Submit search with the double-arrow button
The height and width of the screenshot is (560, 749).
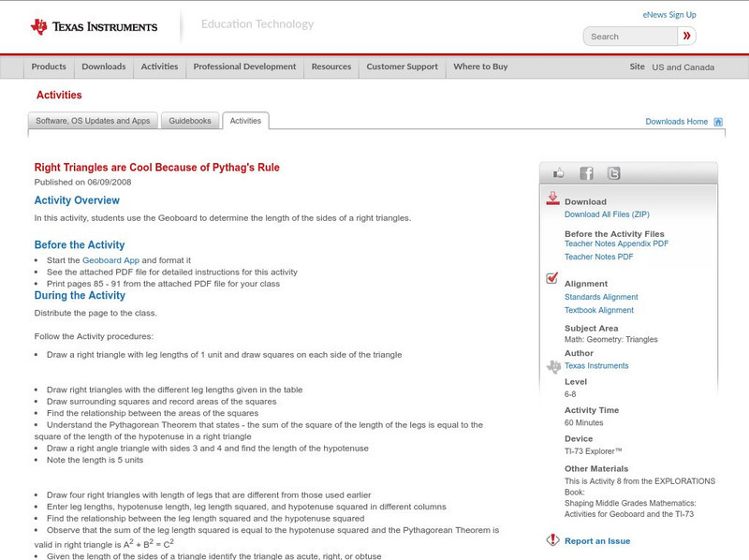click(x=686, y=36)
